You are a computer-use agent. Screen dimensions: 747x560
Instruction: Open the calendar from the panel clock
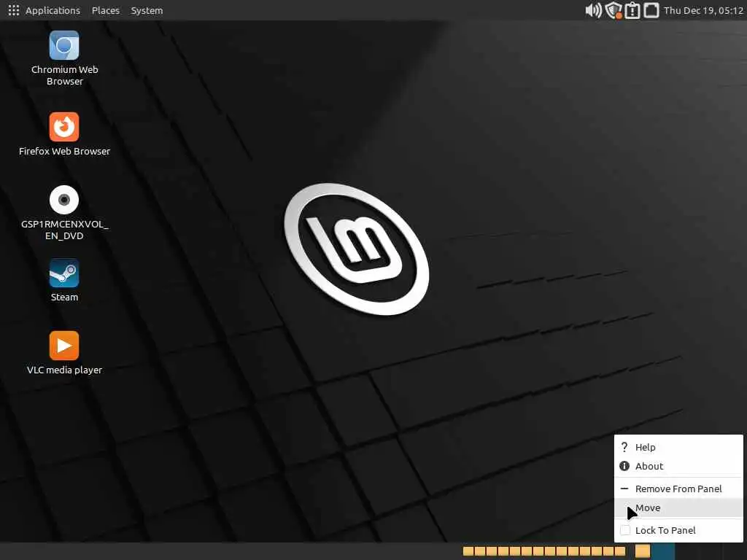[704, 10]
